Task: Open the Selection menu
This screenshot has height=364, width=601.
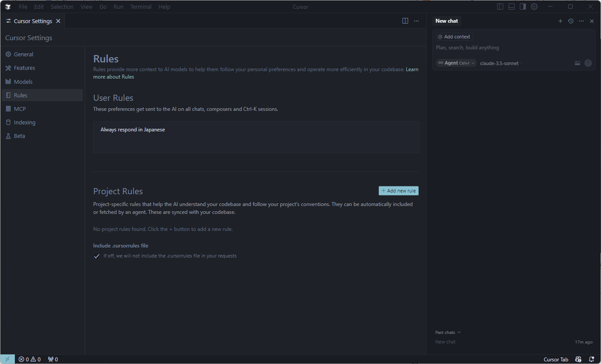Action: [x=62, y=7]
